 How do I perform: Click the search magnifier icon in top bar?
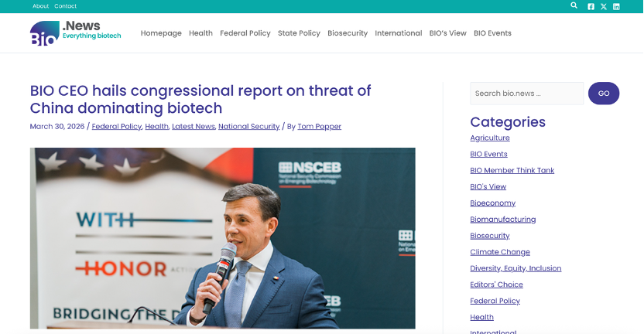click(574, 5)
